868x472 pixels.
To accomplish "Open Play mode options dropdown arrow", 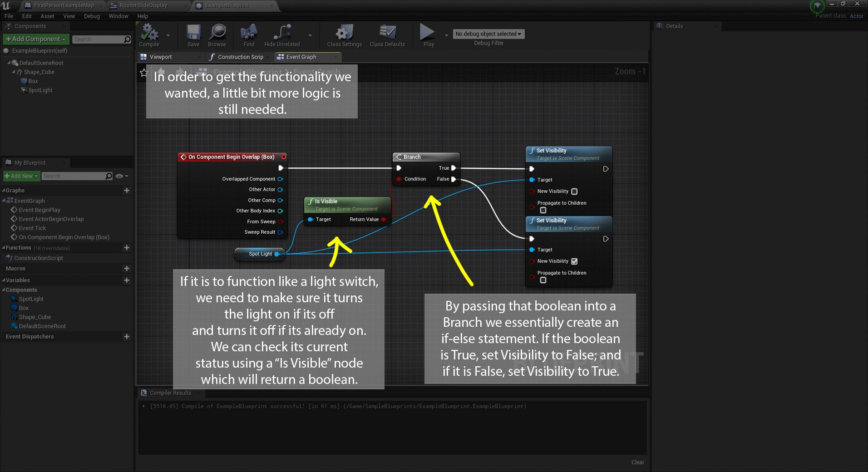I will [446, 35].
